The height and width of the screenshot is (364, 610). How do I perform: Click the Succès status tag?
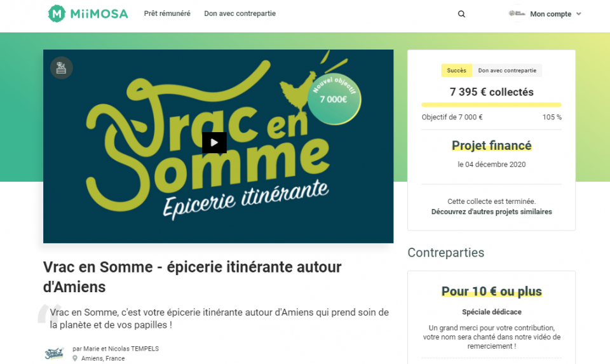456,71
